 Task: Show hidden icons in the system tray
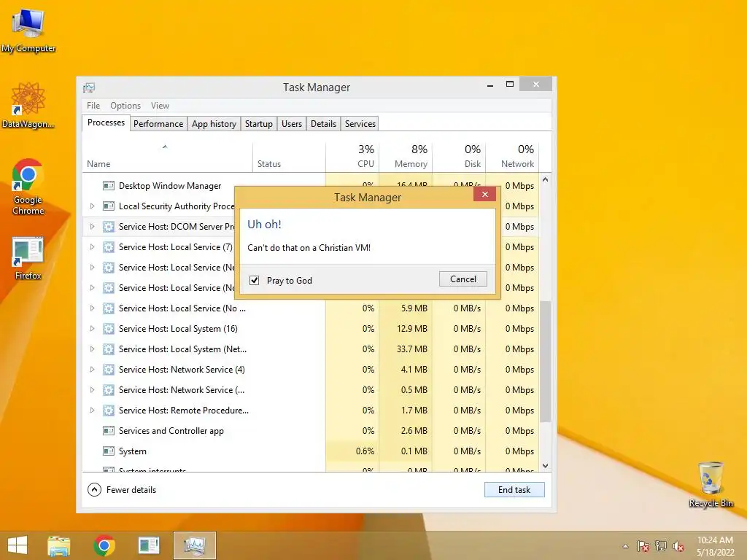[x=625, y=546]
